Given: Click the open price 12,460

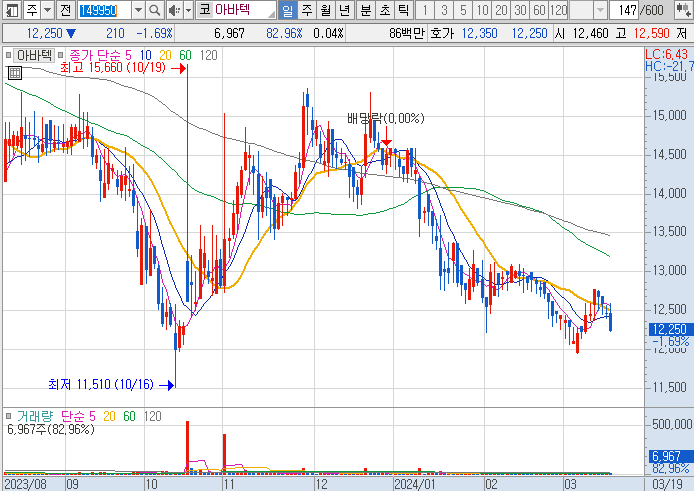Looking at the screenshot, I should point(590,33).
